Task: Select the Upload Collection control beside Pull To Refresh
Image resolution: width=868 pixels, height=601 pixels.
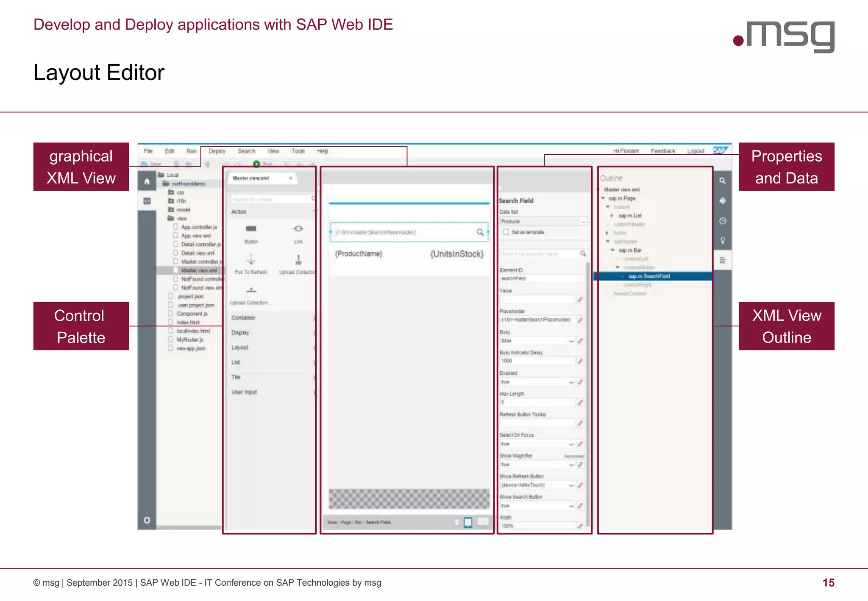Action: click(x=298, y=264)
